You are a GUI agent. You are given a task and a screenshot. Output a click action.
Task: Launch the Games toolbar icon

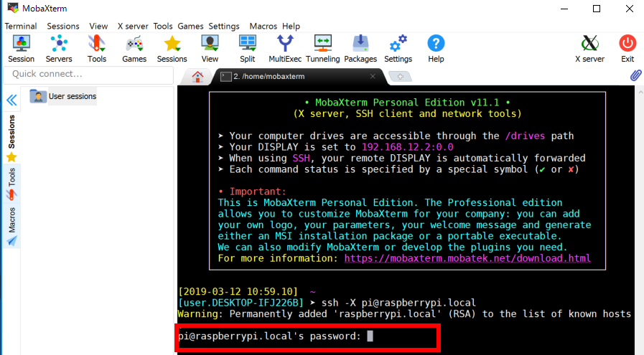tap(134, 49)
